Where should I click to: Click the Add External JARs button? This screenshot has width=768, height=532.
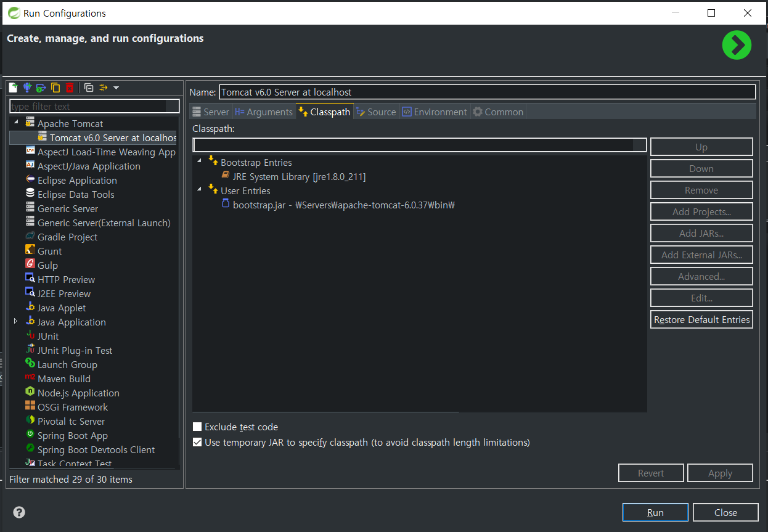click(x=701, y=255)
